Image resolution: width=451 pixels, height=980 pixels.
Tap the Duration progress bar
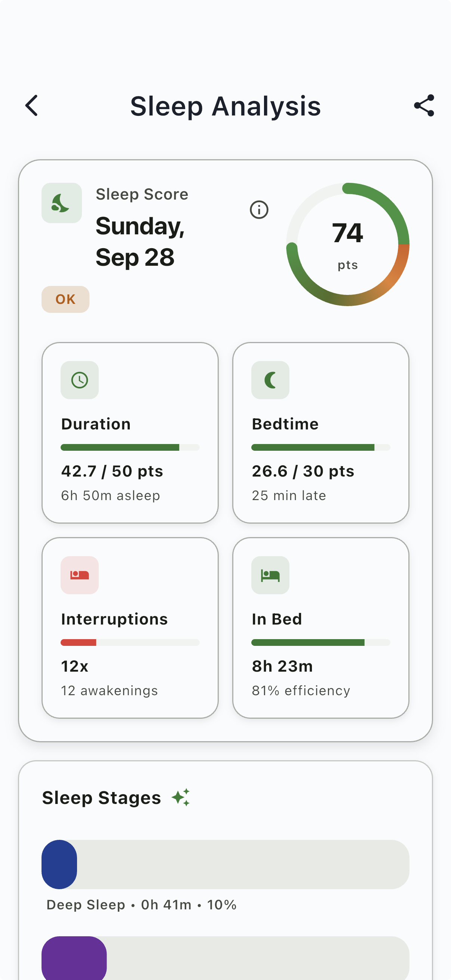click(x=130, y=447)
